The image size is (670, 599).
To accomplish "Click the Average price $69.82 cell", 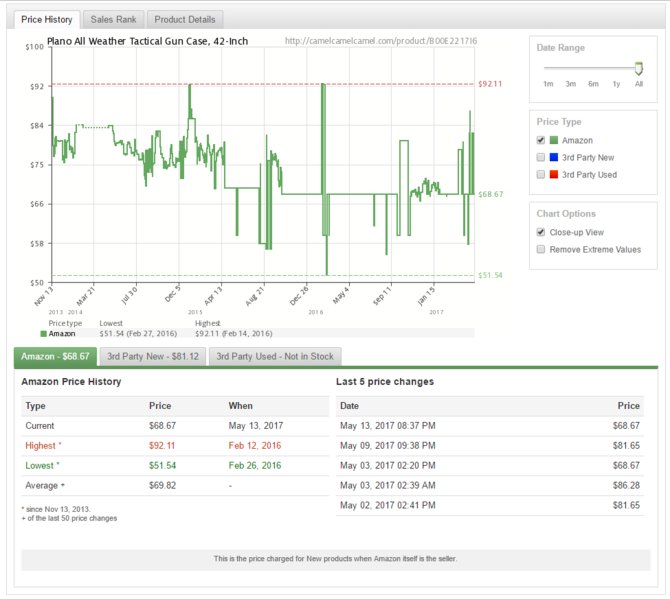I will [x=162, y=485].
